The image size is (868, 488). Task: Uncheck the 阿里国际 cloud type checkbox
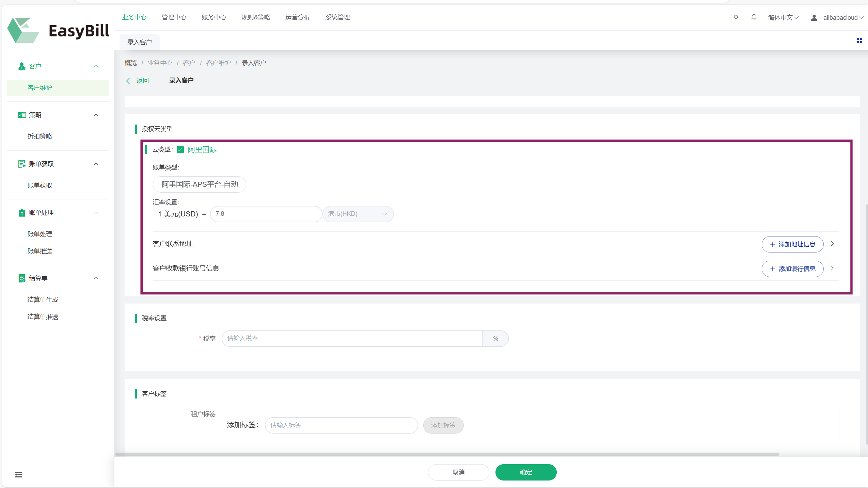click(x=180, y=150)
